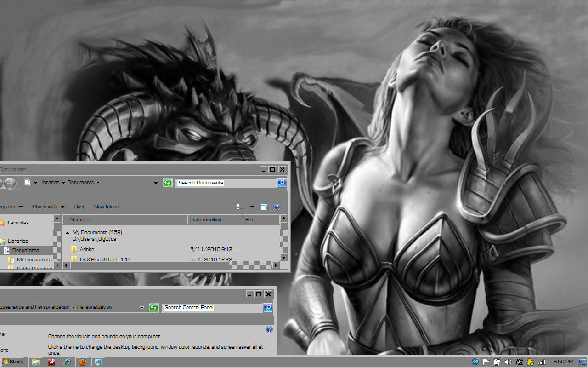This screenshot has width=588, height=368.
Task: Click the network signal bars icon
Action: point(542,362)
